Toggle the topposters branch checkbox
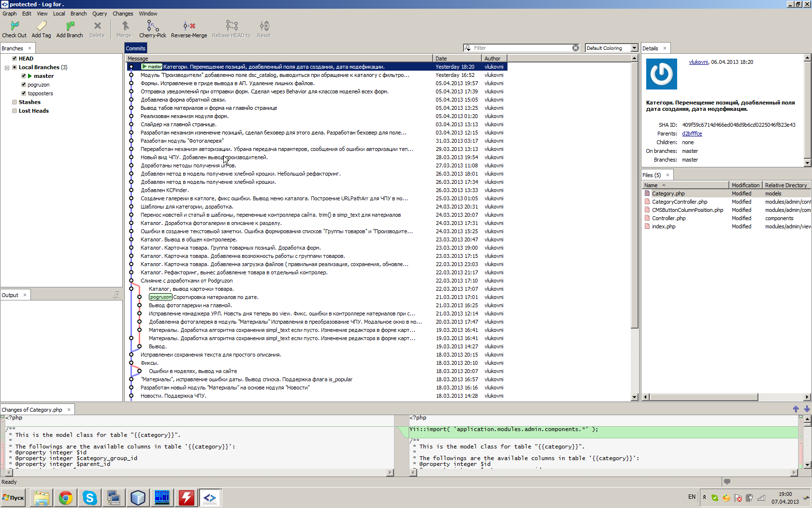The image size is (812, 508). [x=24, y=93]
